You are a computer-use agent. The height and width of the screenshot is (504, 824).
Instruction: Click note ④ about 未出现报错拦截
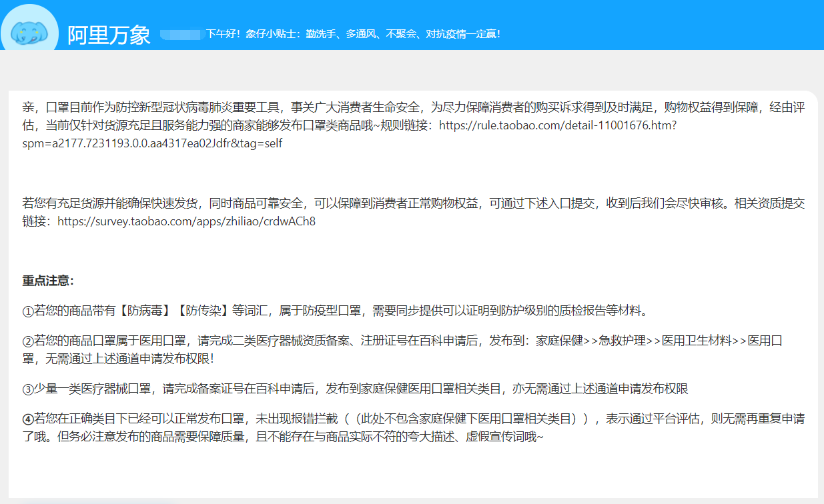[x=414, y=428]
